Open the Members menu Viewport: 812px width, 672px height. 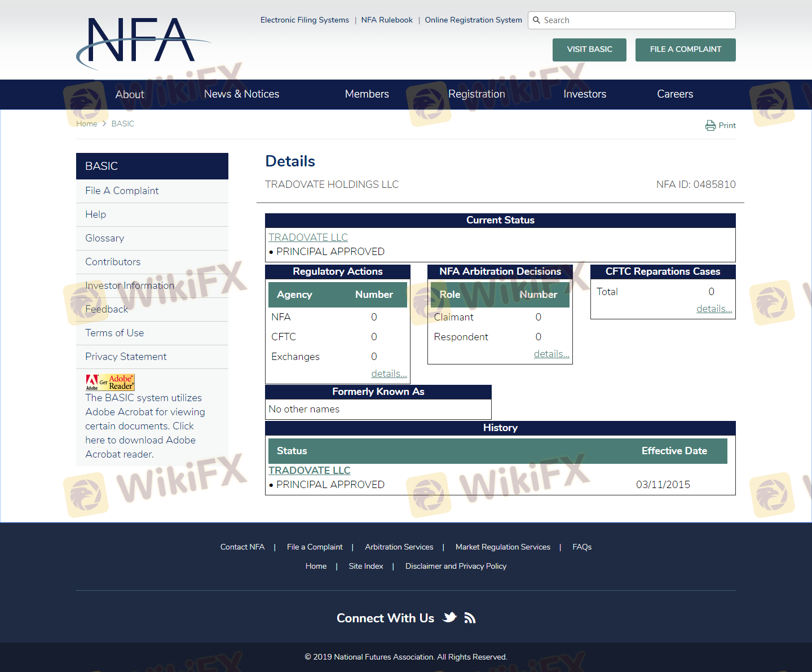point(367,94)
